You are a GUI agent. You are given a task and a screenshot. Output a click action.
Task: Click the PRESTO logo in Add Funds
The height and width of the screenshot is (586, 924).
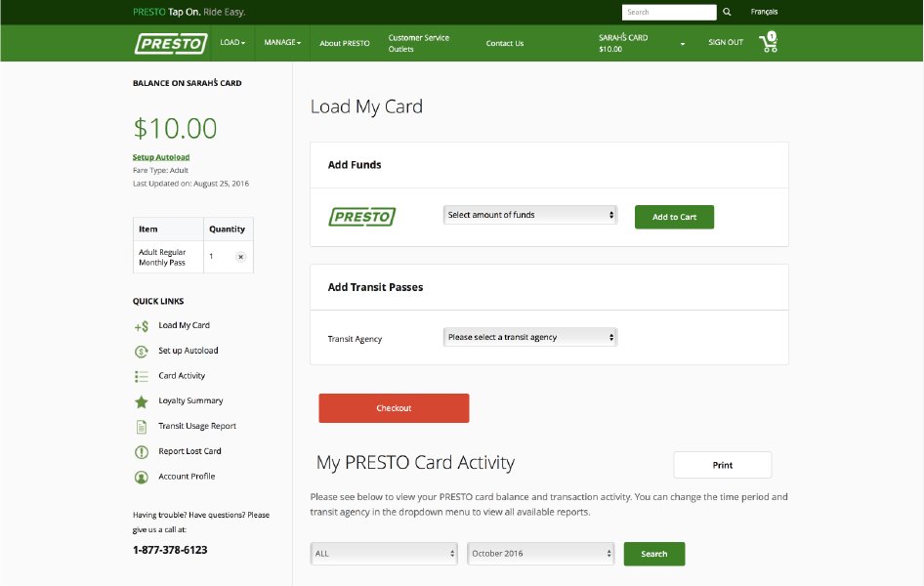(361, 217)
